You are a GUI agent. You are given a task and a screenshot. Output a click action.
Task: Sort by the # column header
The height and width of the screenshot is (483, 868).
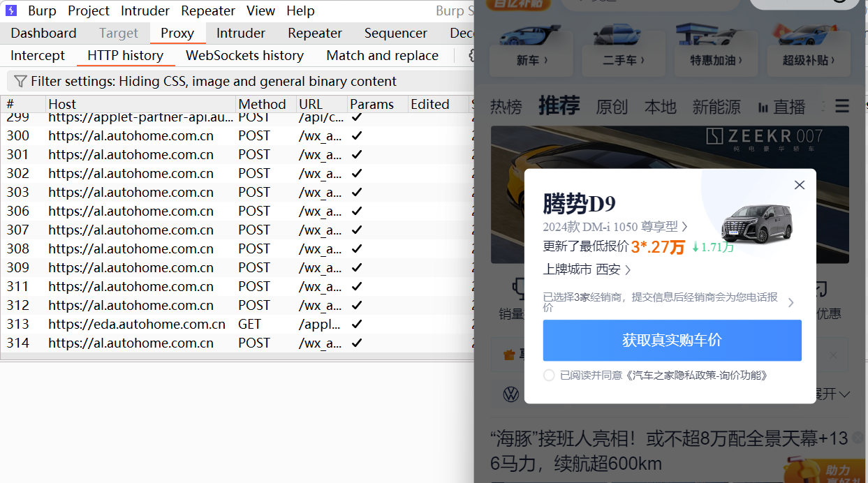[x=23, y=104]
